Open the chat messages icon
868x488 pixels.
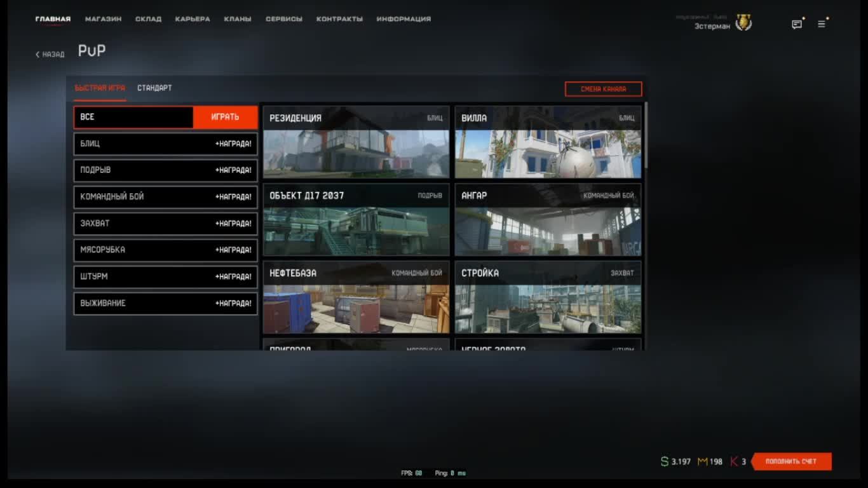[x=796, y=25]
